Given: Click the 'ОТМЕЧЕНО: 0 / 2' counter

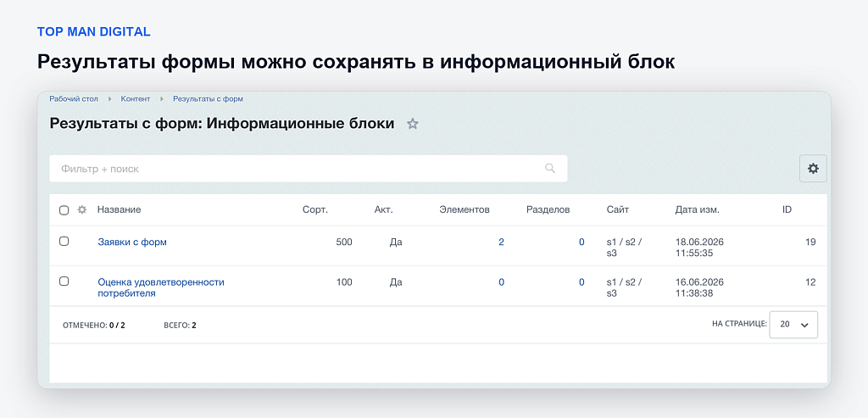Looking at the screenshot, I should pos(94,325).
